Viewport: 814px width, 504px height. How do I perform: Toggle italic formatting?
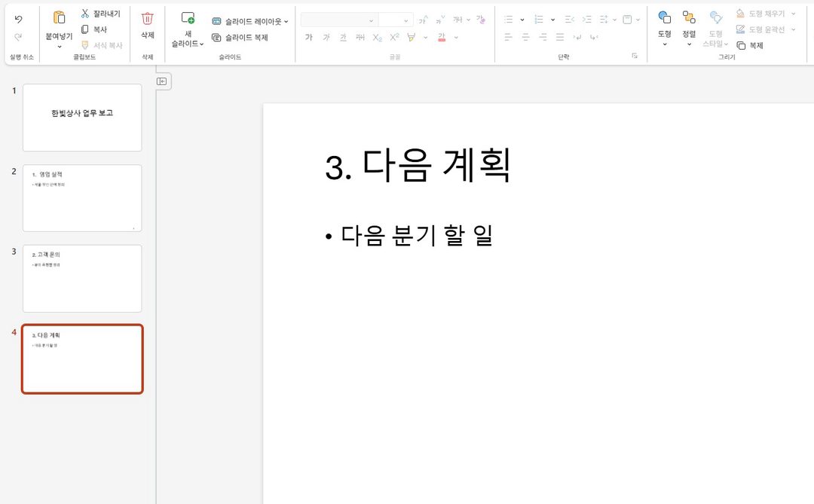point(326,38)
